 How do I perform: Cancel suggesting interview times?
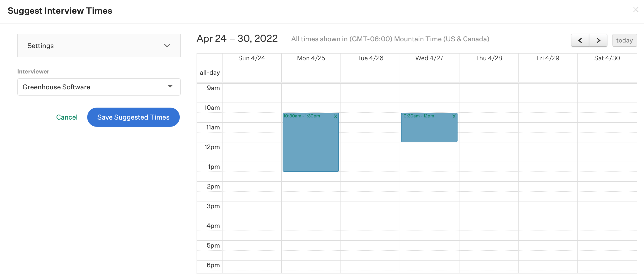click(67, 117)
